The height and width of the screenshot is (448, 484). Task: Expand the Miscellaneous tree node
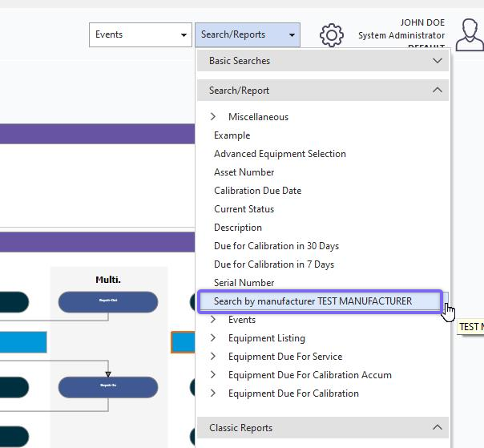click(x=213, y=117)
